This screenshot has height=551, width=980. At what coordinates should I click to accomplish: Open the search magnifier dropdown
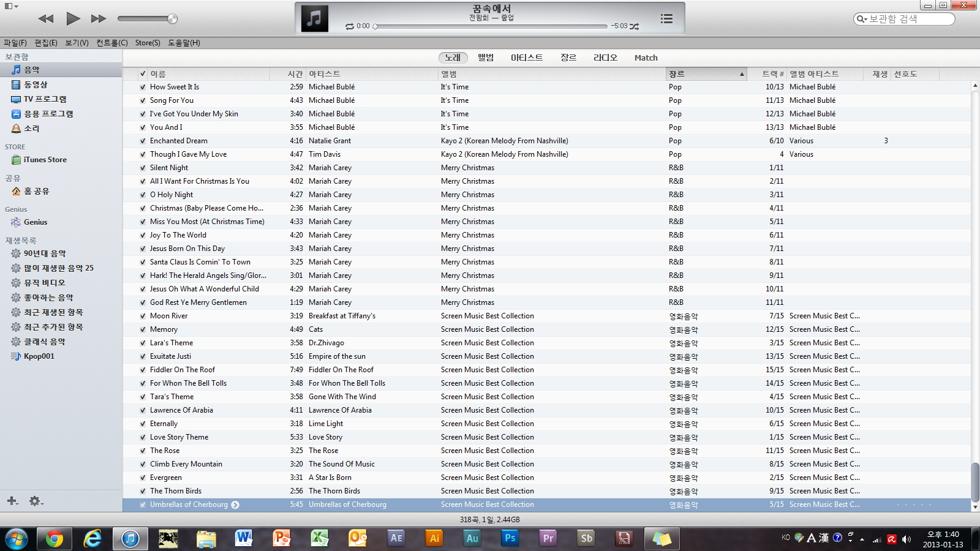[862, 19]
